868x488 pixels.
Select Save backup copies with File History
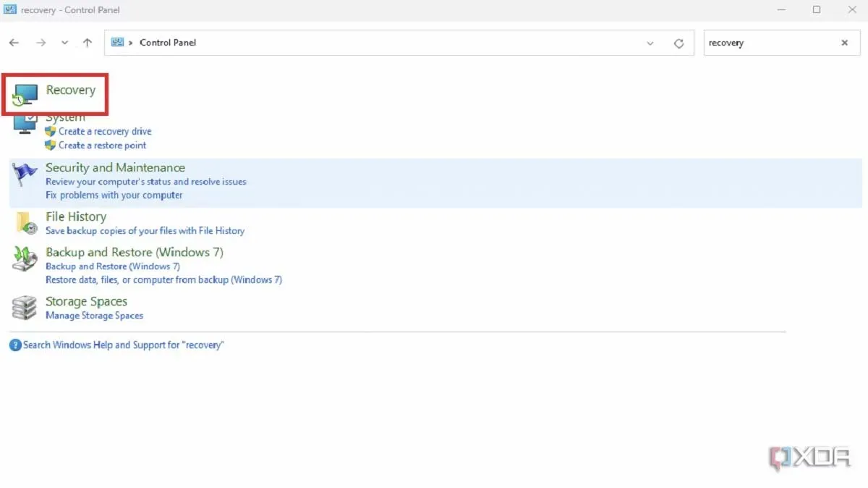145,231
